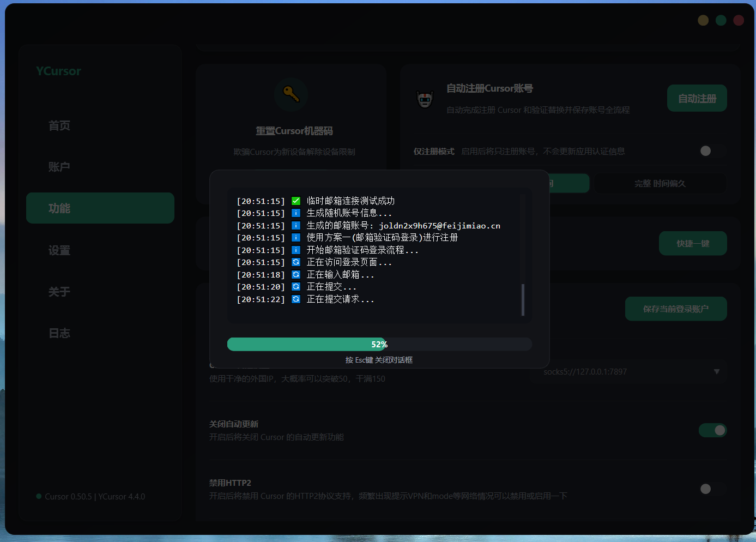Viewport: 756px width, 542px height.
Task: Click refresh icon on 正在输入邮箱 line
Action: [x=296, y=274]
